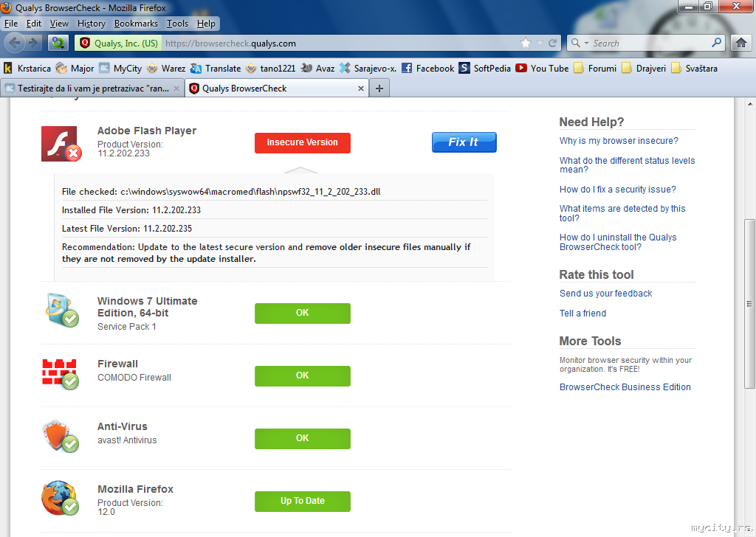Open the Facebook bookmark
The image size is (756, 537).
point(427,69)
